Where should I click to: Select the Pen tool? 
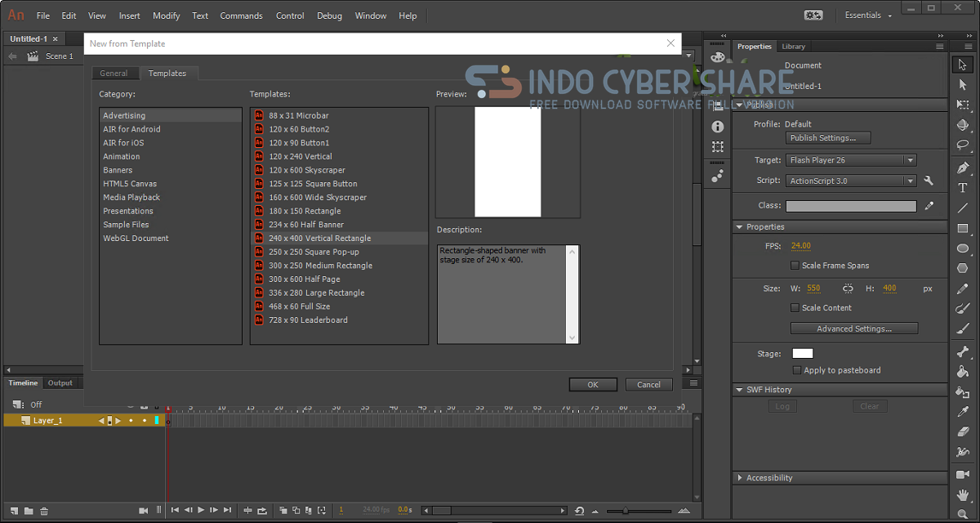point(963,168)
